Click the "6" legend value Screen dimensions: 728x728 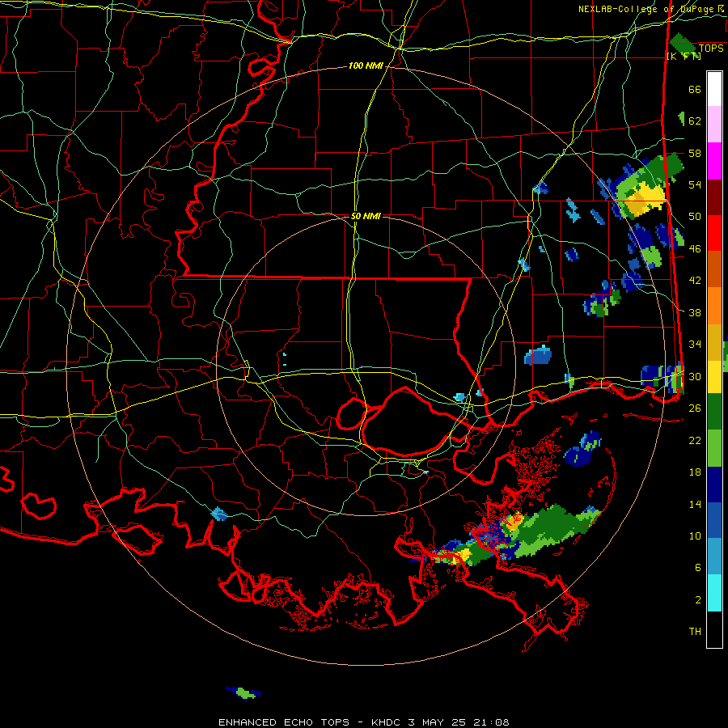[698, 568]
